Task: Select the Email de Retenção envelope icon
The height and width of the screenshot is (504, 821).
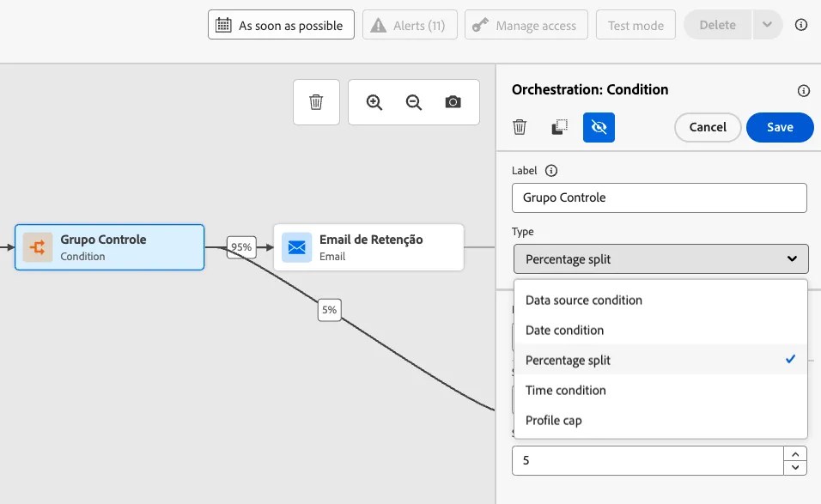Action: tap(297, 247)
